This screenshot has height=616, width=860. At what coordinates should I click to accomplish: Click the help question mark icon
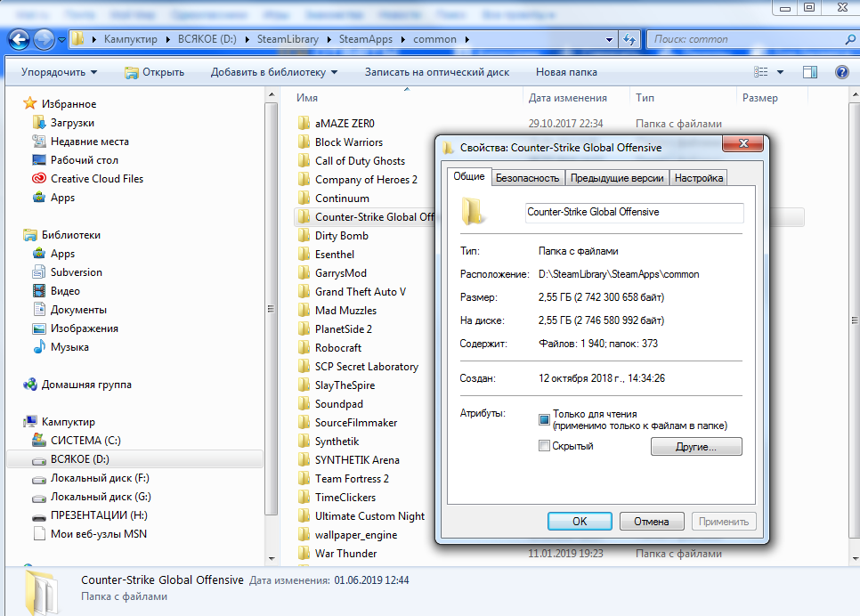point(841,72)
